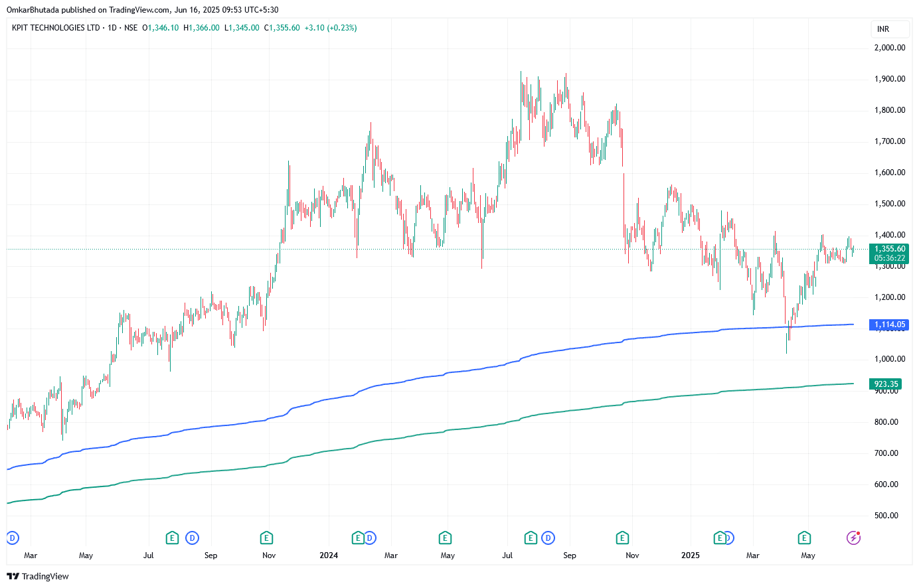Open the INR currency selector

tap(890, 29)
